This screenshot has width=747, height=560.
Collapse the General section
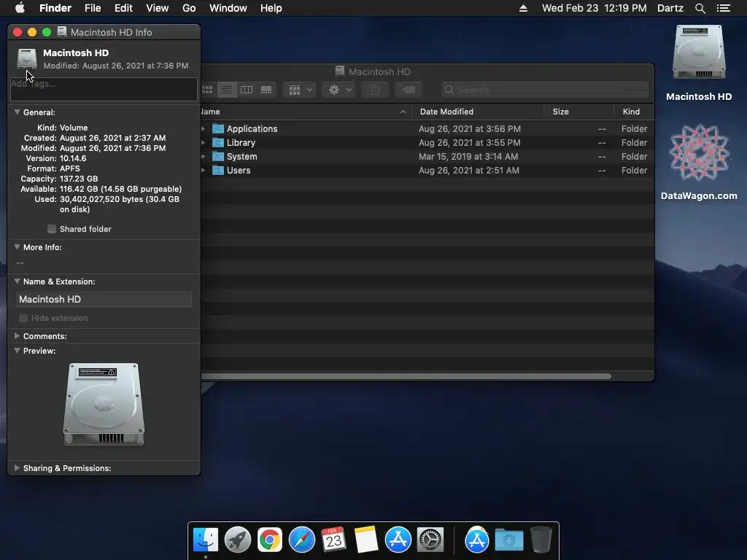click(x=18, y=112)
